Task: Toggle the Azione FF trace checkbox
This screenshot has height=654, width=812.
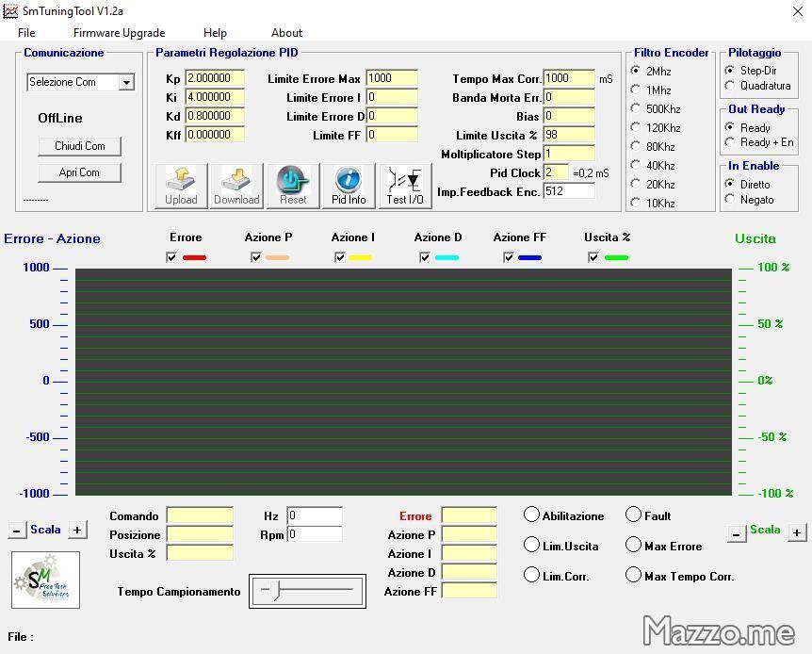Action: tap(509, 257)
